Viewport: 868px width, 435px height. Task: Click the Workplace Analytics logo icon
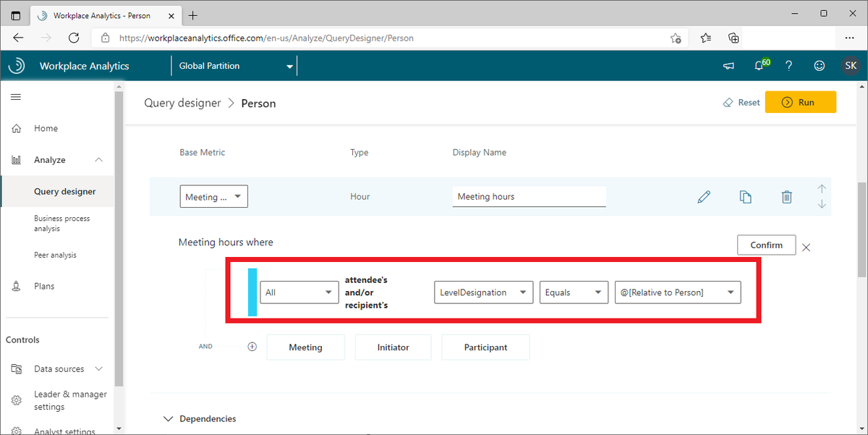(16, 66)
